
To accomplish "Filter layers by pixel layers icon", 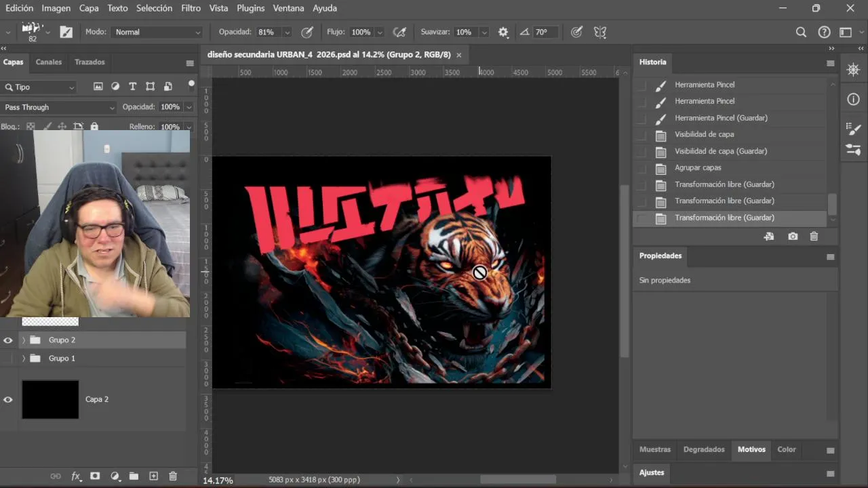I will pyautogui.click(x=98, y=87).
